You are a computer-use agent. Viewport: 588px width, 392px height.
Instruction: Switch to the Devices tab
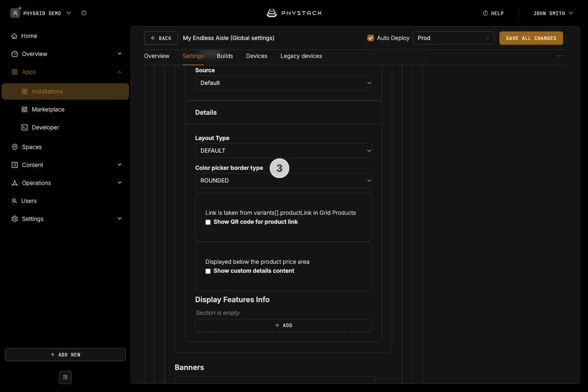click(257, 56)
